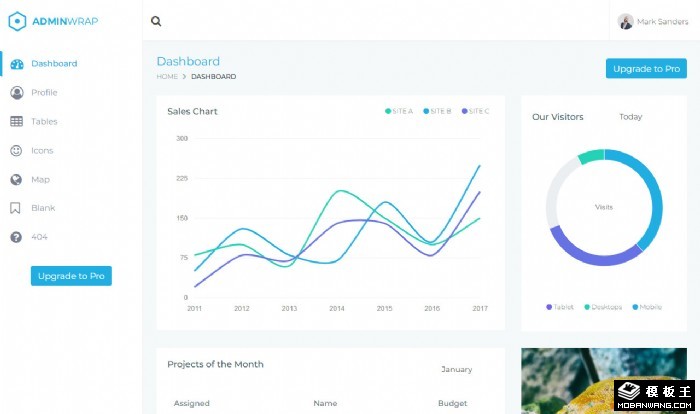This screenshot has height=414, width=700.
Task: Click the Dashboard gauge icon in sidebar
Action: click(x=16, y=64)
